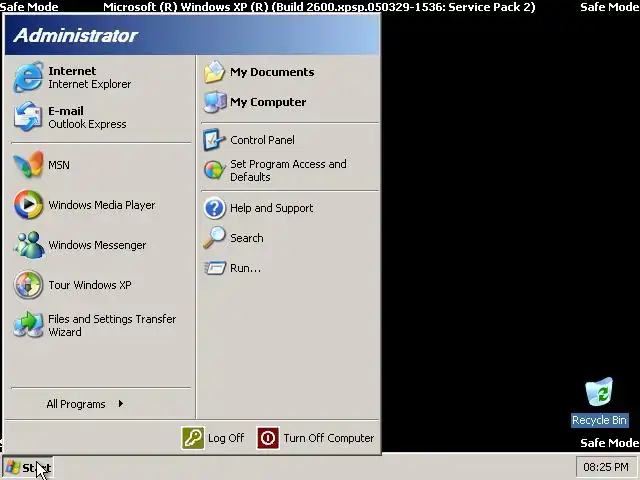Choose the E-mail menu entry text
Screen dimensions: 640x480
click(x=66, y=111)
